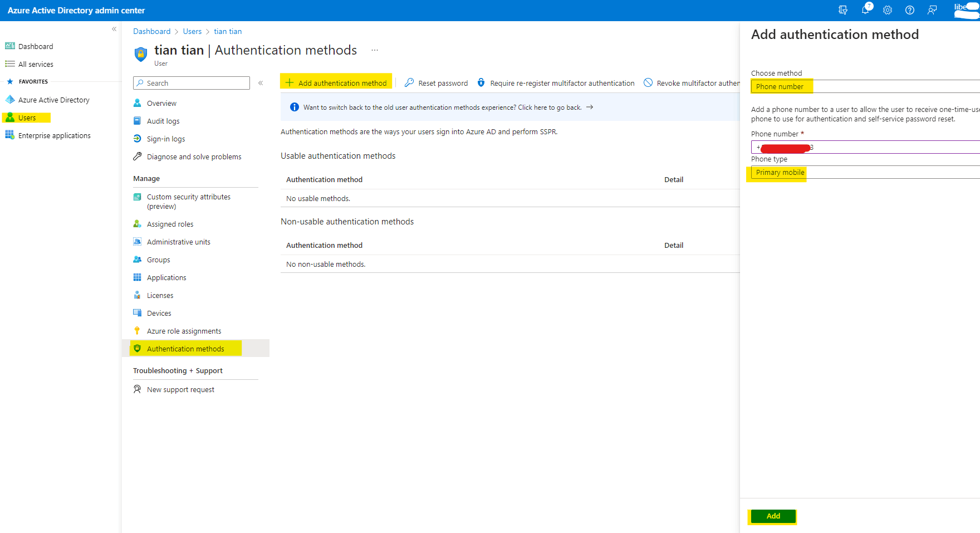Click Azure Active Directory admin center title

[76, 10]
